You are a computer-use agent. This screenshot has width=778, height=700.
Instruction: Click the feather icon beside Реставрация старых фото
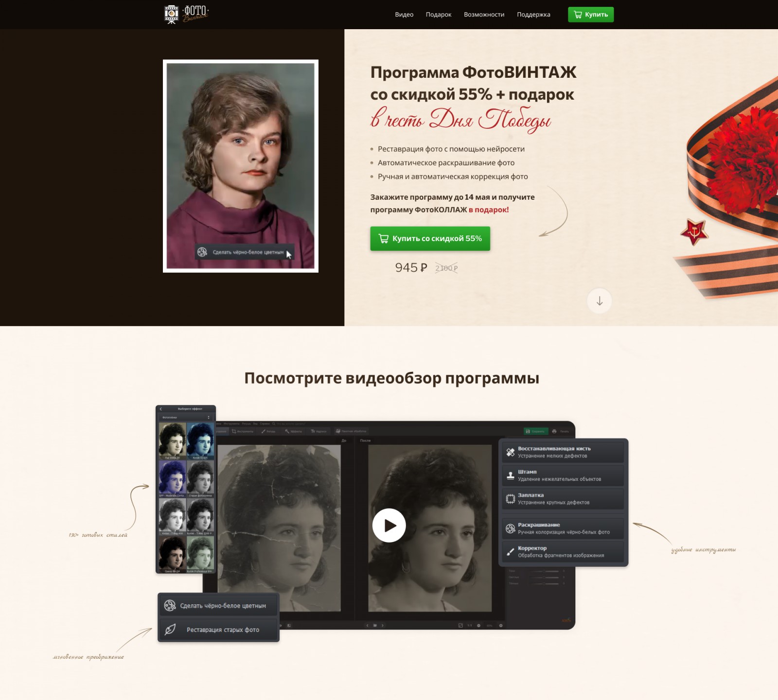tap(170, 630)
